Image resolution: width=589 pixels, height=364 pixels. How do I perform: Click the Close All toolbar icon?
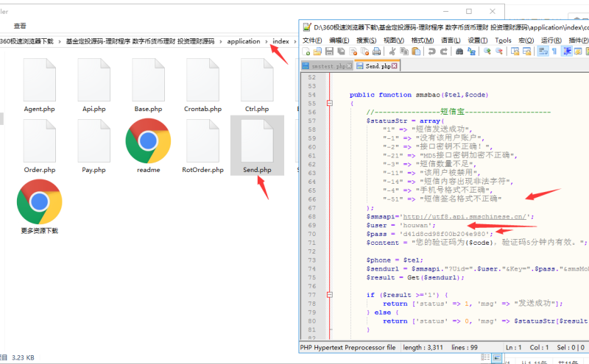(x=364, y=51)
